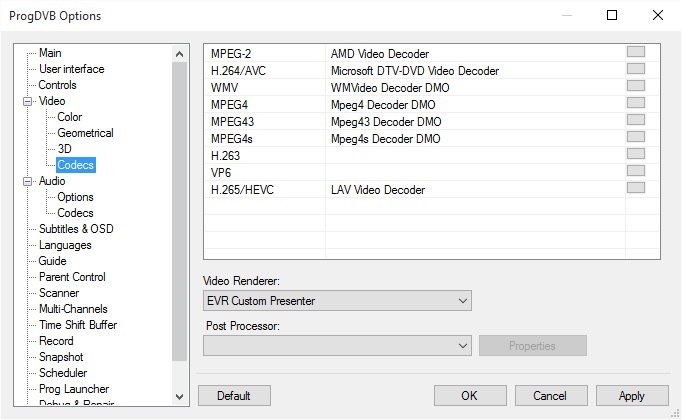Collapse the Audio tree node
The width and height of the screenshot is (682, 420).
click(28, 181)
